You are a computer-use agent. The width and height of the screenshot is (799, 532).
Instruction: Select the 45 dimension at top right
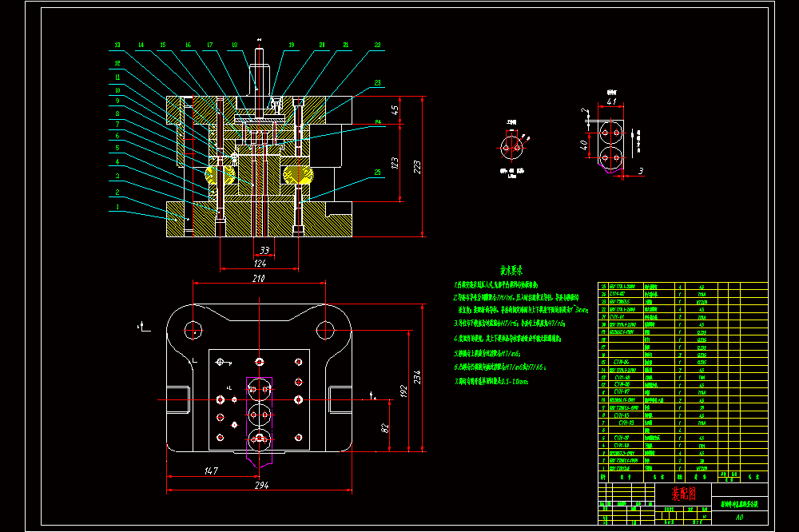click(x=395, y=109)
